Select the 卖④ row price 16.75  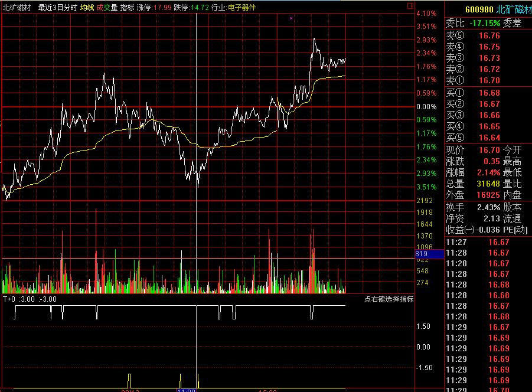[x=489, y=47]
